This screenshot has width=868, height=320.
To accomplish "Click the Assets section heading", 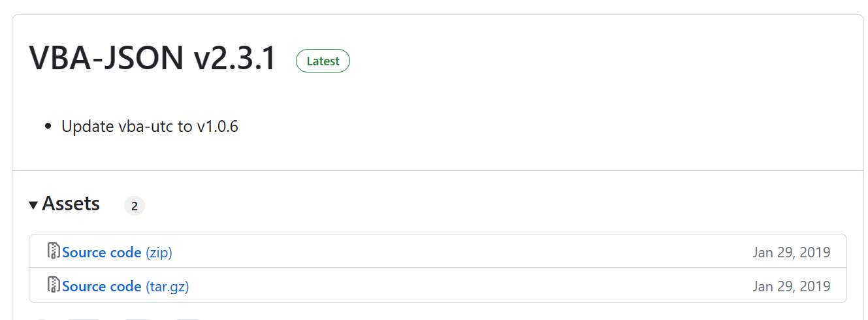I will (71, 204).
